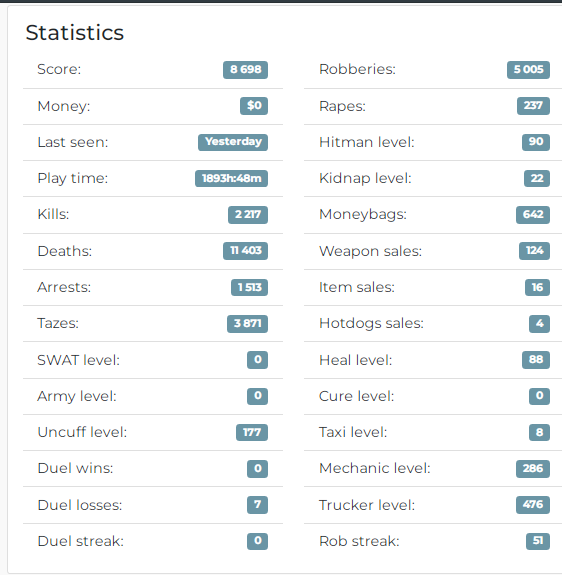The width and height of the screenshot is (562, 575).
Task: Click the Last seen Yesterday badge
Action: (233, 142)
